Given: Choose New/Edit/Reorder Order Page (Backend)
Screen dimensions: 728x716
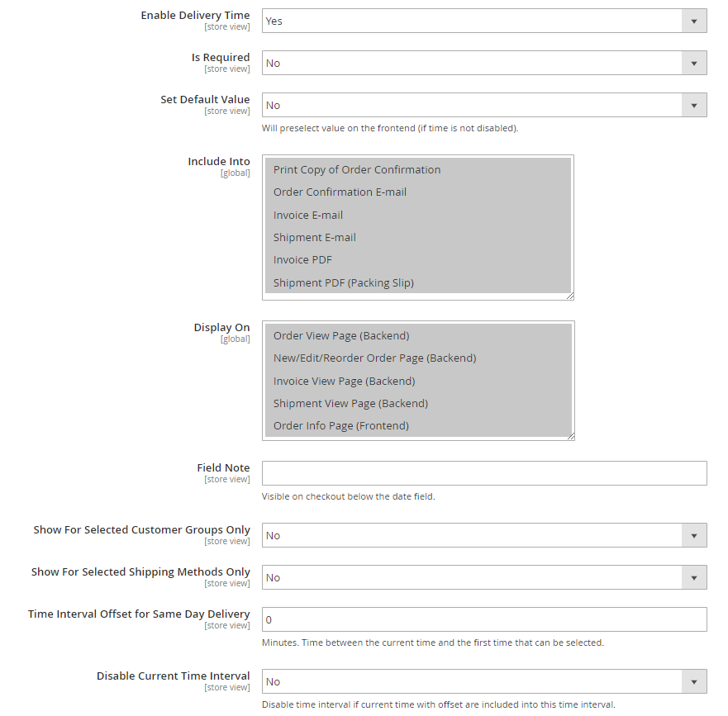Looking at the screenshot, I should (418, 358).
